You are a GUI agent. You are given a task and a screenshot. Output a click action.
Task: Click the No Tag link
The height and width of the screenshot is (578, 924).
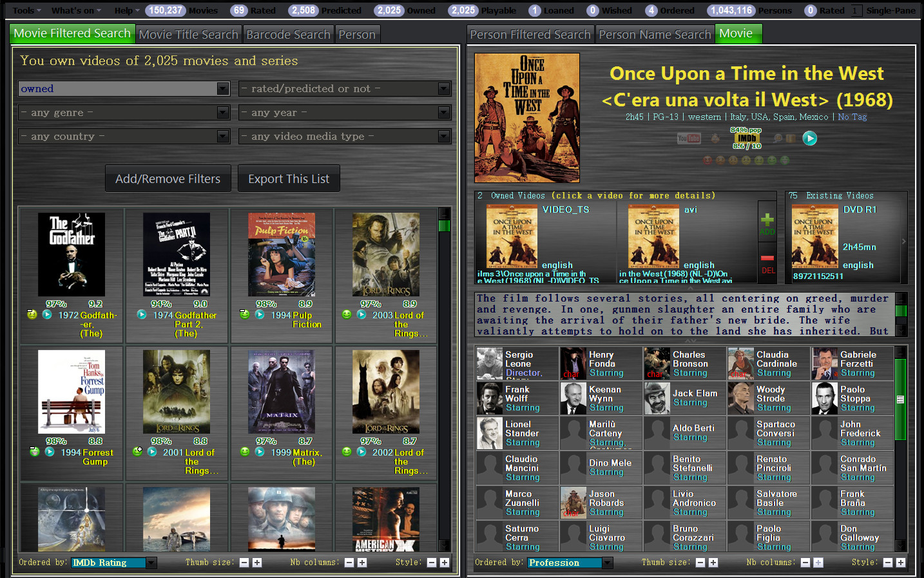pos(852,117)
